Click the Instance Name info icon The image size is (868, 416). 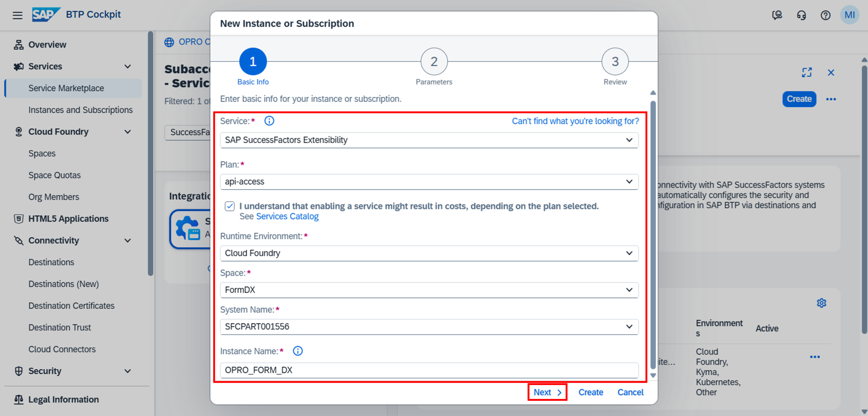click(297, 351)
